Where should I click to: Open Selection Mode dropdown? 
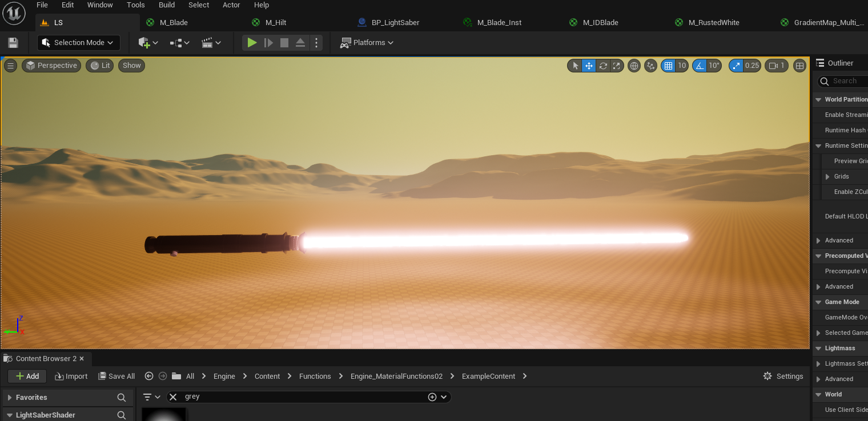tap(79, 43)
